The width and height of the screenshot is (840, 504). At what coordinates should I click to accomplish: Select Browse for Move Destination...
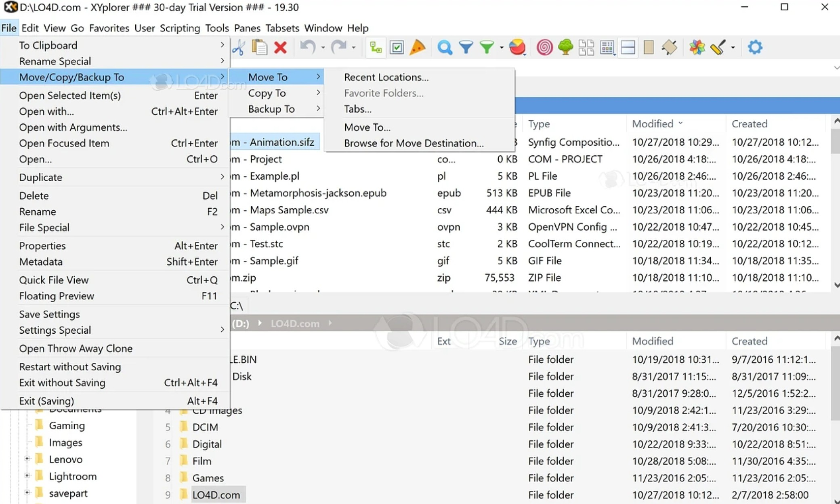[x=420, y=143]
